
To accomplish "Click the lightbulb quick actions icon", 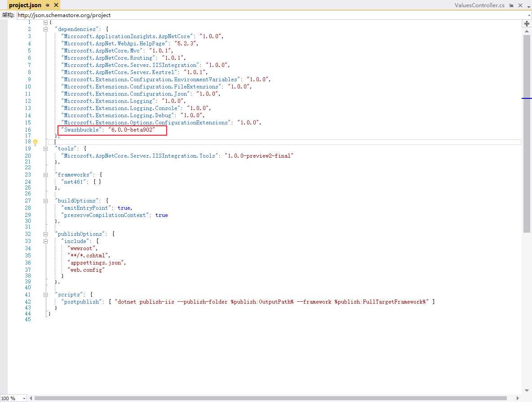I will 35,142.
